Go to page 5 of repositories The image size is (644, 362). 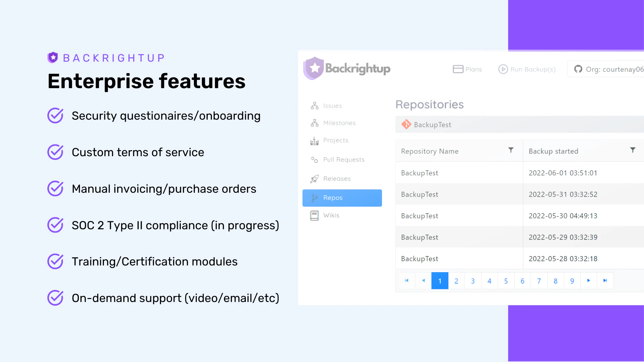coord(506,281)
